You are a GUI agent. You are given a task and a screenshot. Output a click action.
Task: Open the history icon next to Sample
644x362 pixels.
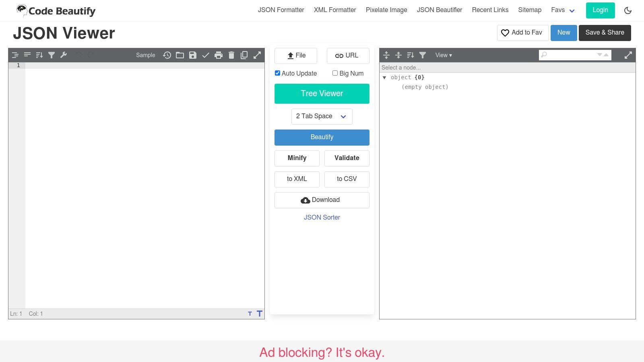tap(167, 55)
